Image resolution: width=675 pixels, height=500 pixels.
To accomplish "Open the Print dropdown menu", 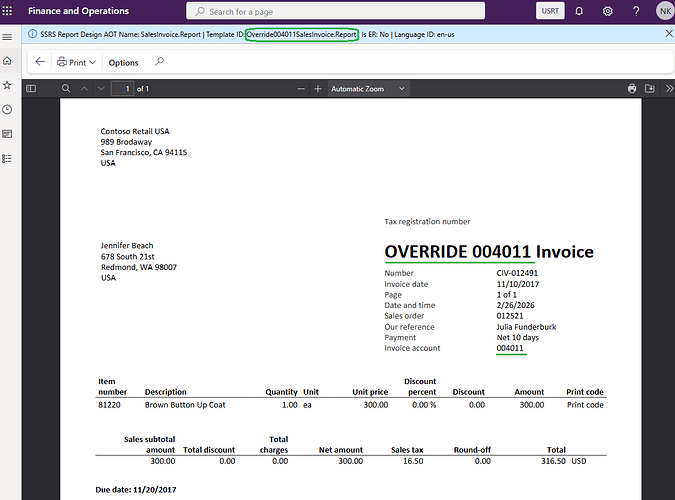I will coord(76,62).
